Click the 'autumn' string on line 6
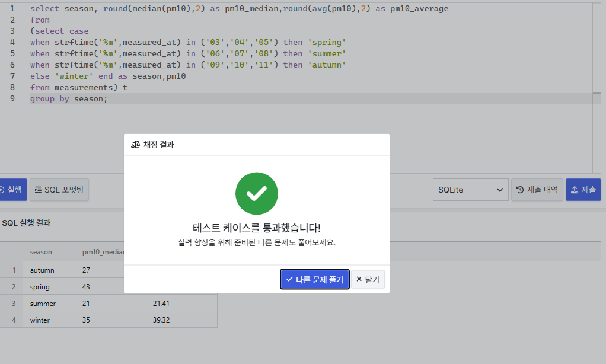 point(327,65)
